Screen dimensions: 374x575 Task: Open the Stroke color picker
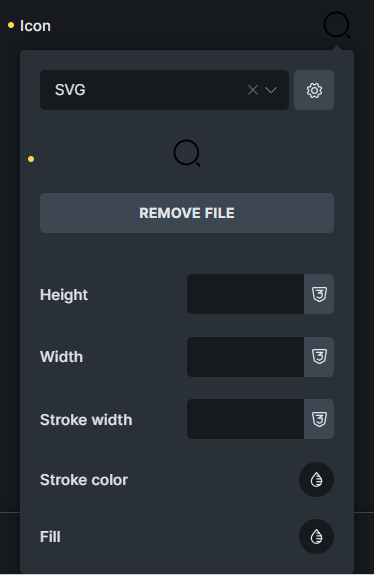(x=316, y=480)
